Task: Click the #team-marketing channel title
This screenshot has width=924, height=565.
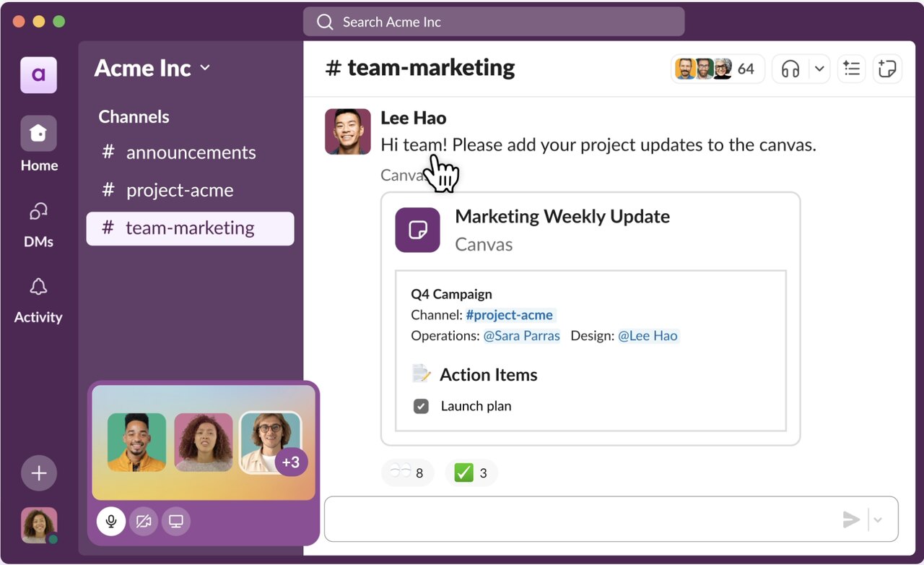Action: point(420,68)
